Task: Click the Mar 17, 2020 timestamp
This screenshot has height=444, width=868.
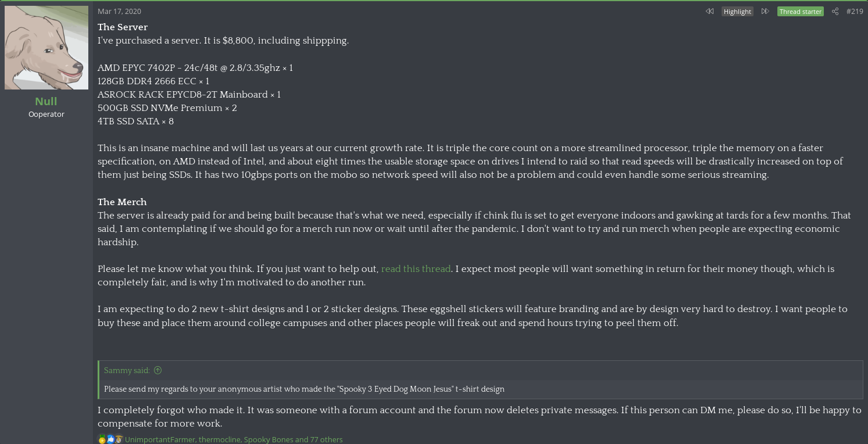Action: 119,11
